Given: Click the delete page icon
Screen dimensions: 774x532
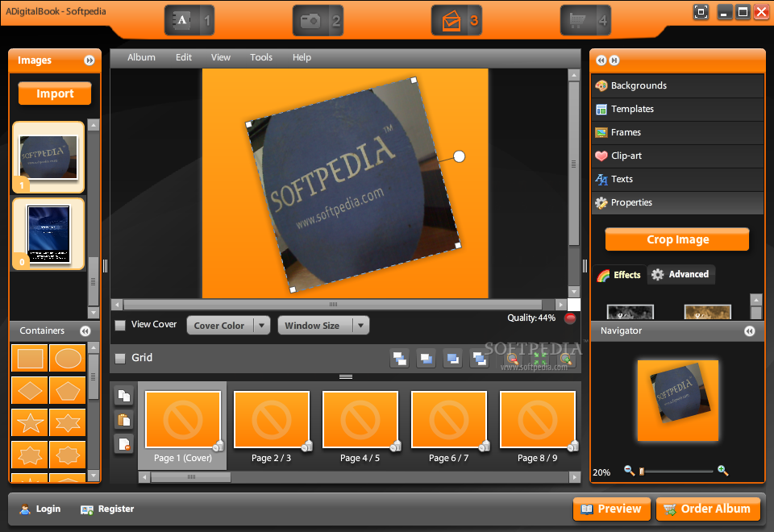Looking at the screenshot, I should (124, 443).
